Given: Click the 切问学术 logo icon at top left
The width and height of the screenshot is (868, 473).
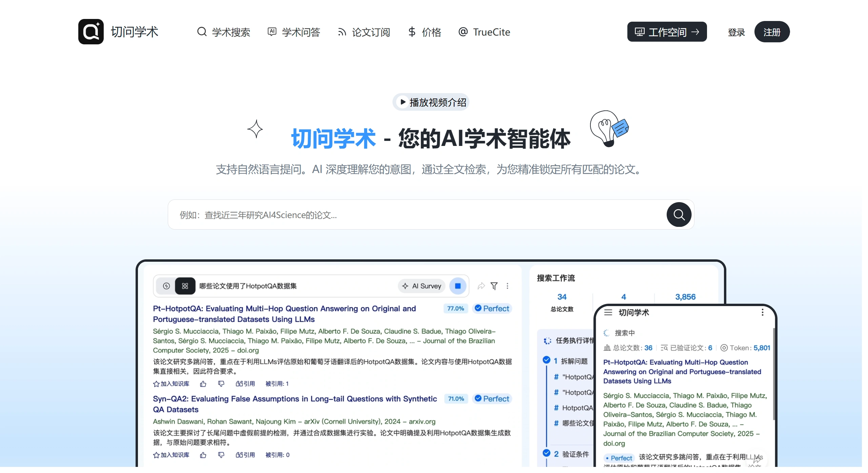Looking at the screenshot, I should [x=90, y=31].
